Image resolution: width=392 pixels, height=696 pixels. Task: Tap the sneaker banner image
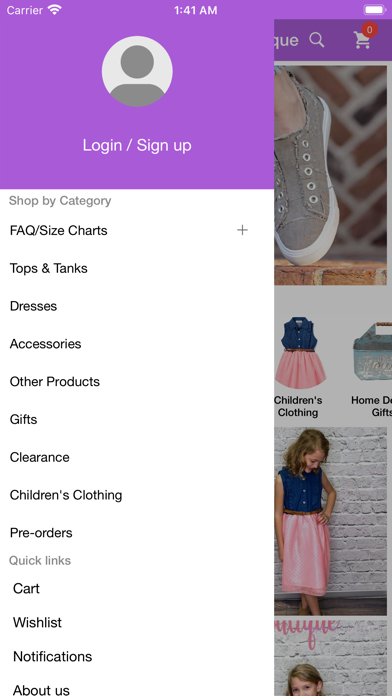point(330,175)
